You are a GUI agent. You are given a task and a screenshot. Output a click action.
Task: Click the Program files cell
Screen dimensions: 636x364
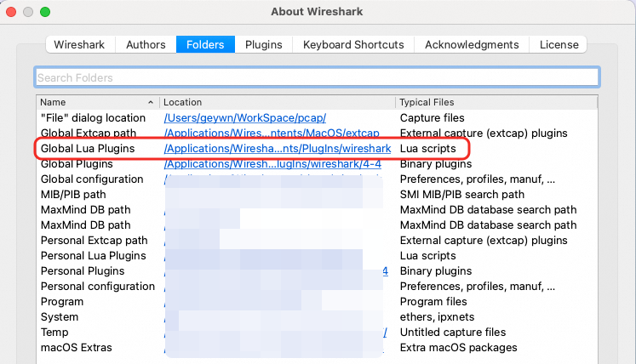tap(433, 302)
